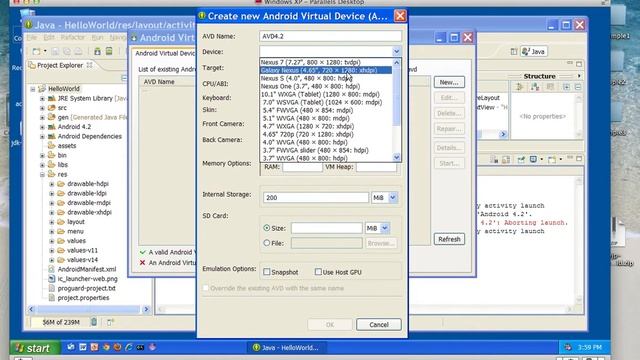Click the Internet Explorer quick launch icon

tap(129, 347)
